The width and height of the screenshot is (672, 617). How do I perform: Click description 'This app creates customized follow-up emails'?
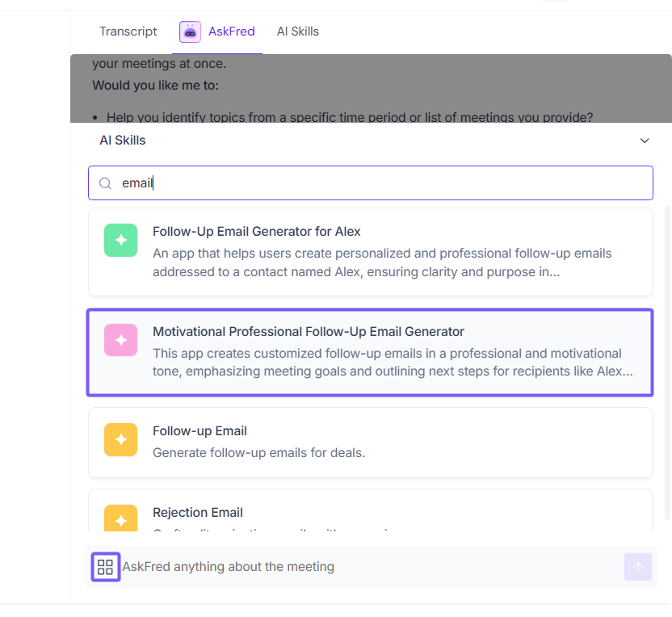(x=393, y=362)
